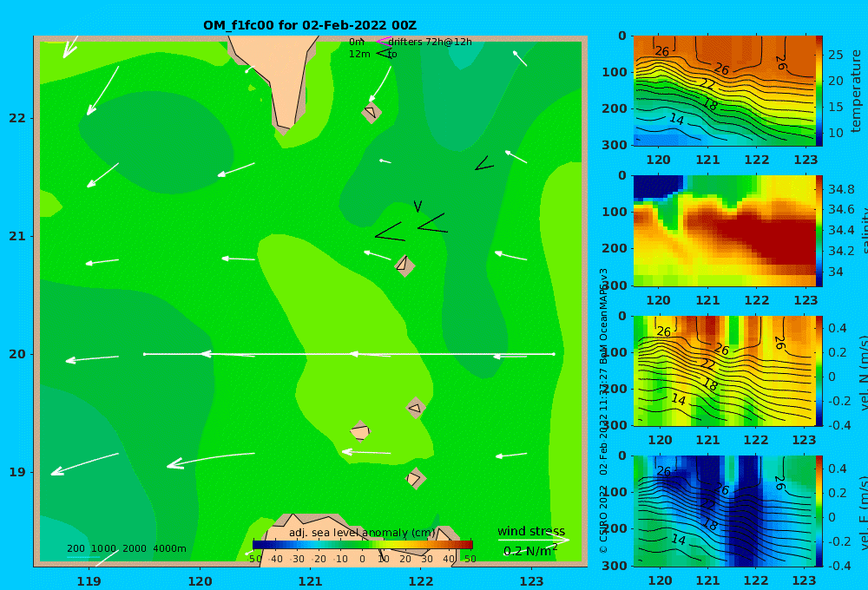868x590 pixels.
Task: Click the 'drifters 72h@12h' legend label
Action: coord(430,42)
